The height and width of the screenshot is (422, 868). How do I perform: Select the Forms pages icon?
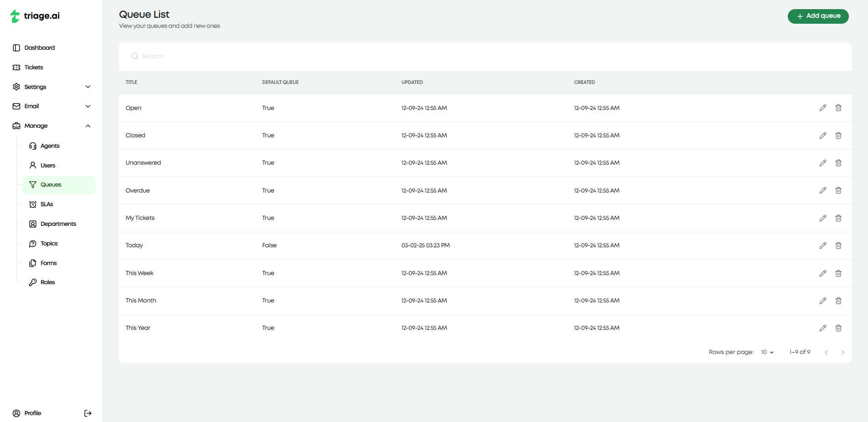click(32, 263)
